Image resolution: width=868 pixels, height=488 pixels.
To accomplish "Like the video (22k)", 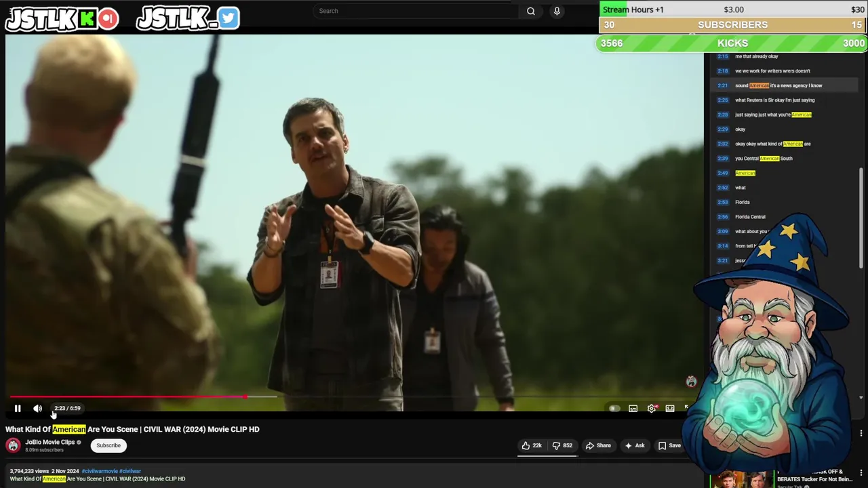I will point(531,445).
